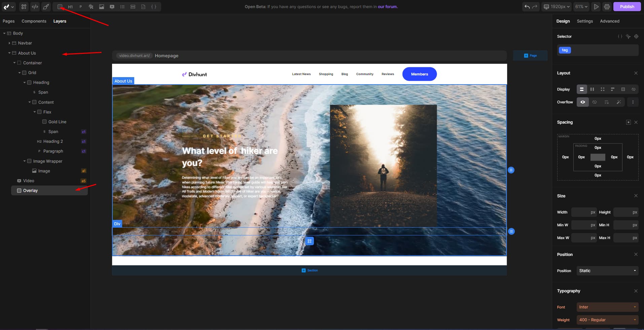
Task: Open overflow more options menu
Action: point(633,102)
